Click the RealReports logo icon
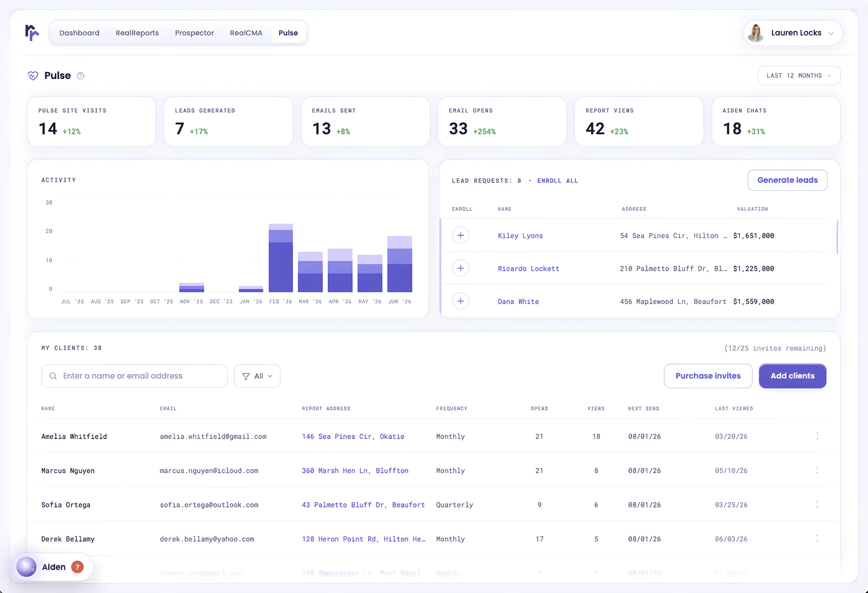Viewport: 868px width, 593px height. pos(32,33)
